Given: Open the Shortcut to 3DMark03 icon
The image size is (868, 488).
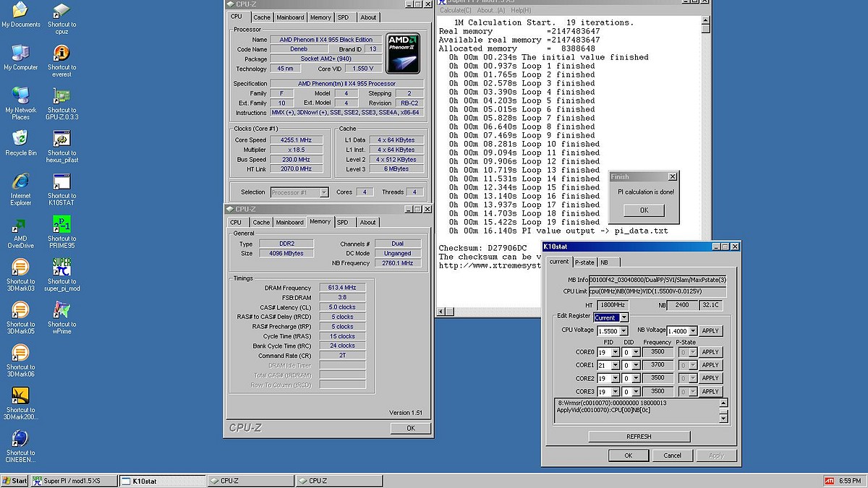Looking at the screenshot, I should coord(20,267).
